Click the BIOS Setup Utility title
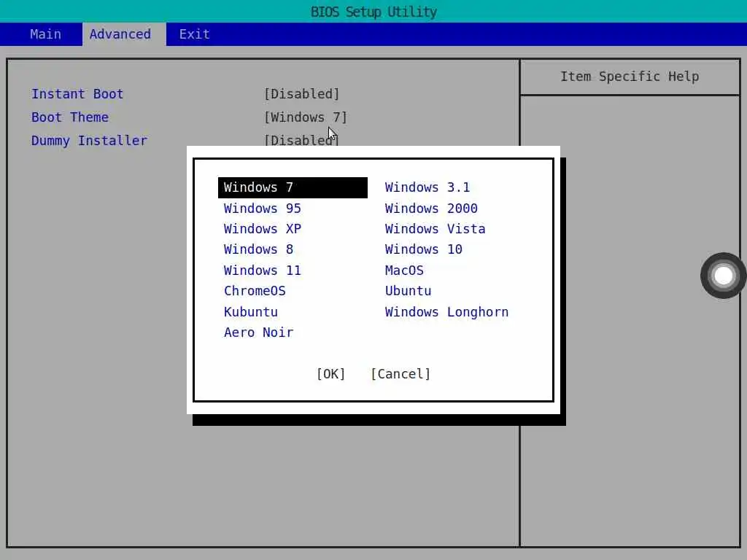The width and height of the screenshot is (747, 560). point(373,12)
